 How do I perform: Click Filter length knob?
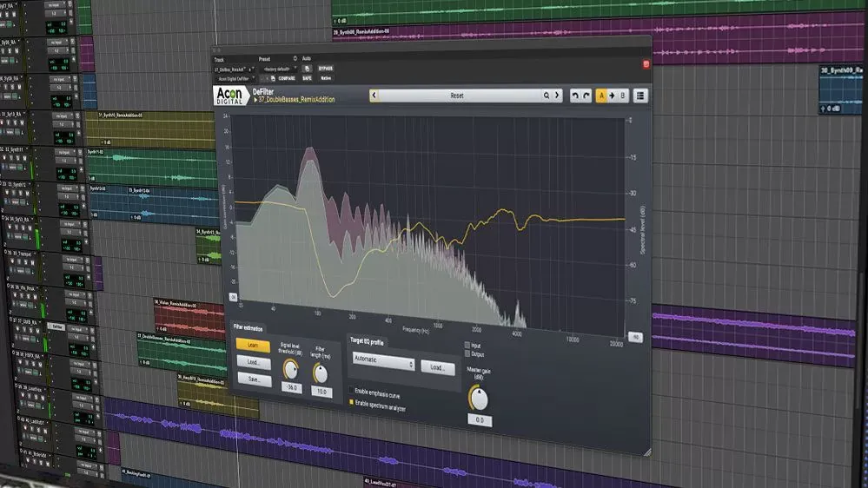click(x=320, y=374)
